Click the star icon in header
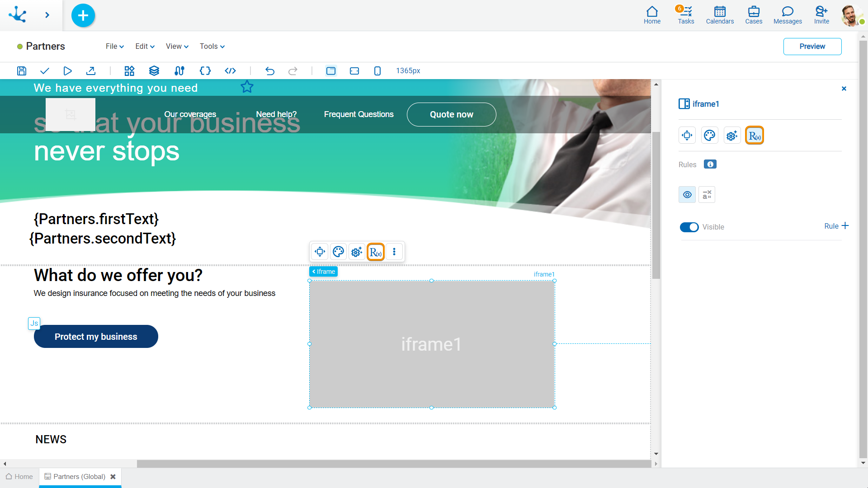Image resolution: width=868 pixels, height=488 pixels. [x=247, y=86]
